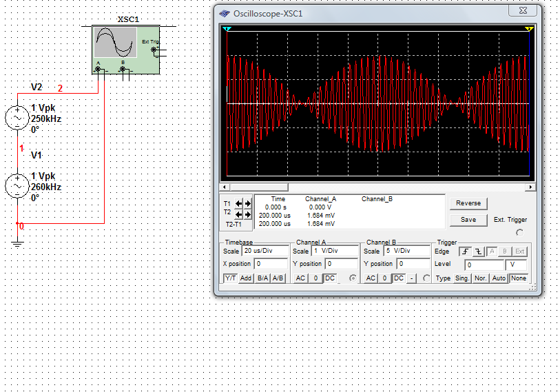Click net label 2 on red wire

click(60, 88)
